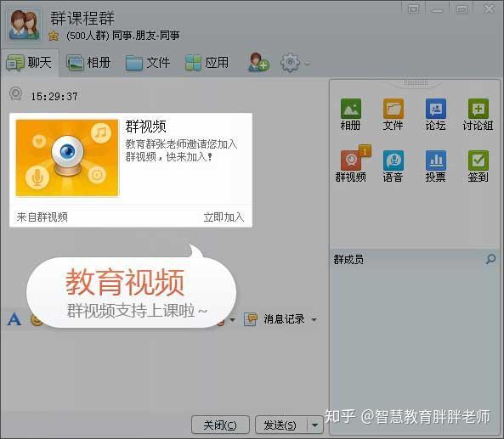This screenshot has width=504, height=439.
Task: Click the collapse grip atop right panel
Action: coord(416,83)
